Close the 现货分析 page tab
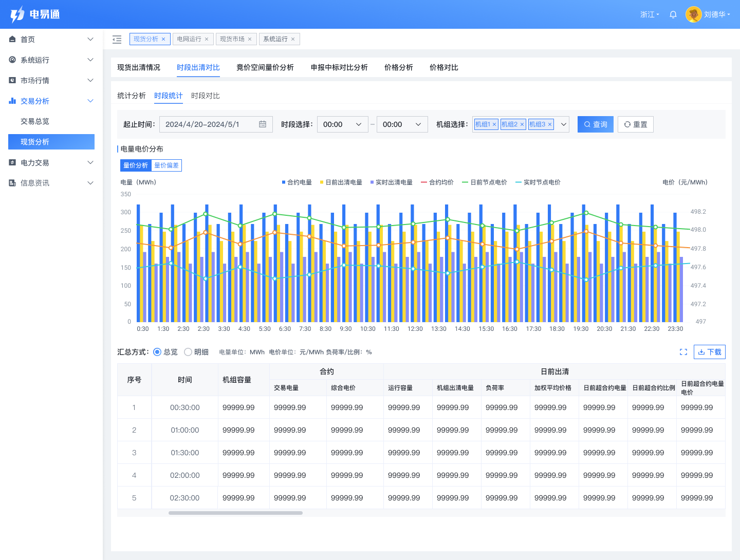This screenshot has height=560, width=740. coord(163,39)
